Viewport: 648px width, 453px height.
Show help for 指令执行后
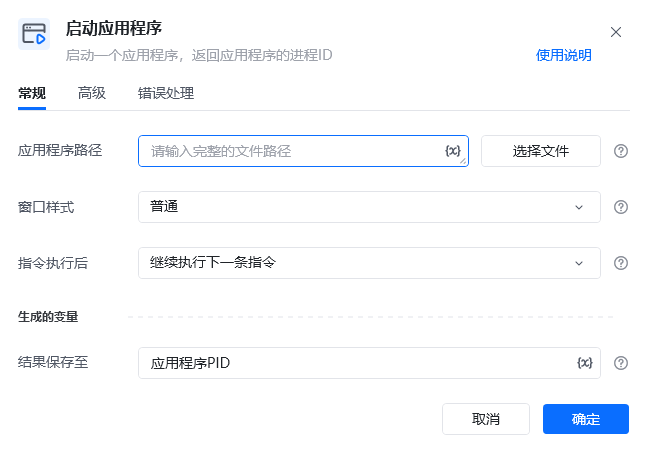[621, 263]
